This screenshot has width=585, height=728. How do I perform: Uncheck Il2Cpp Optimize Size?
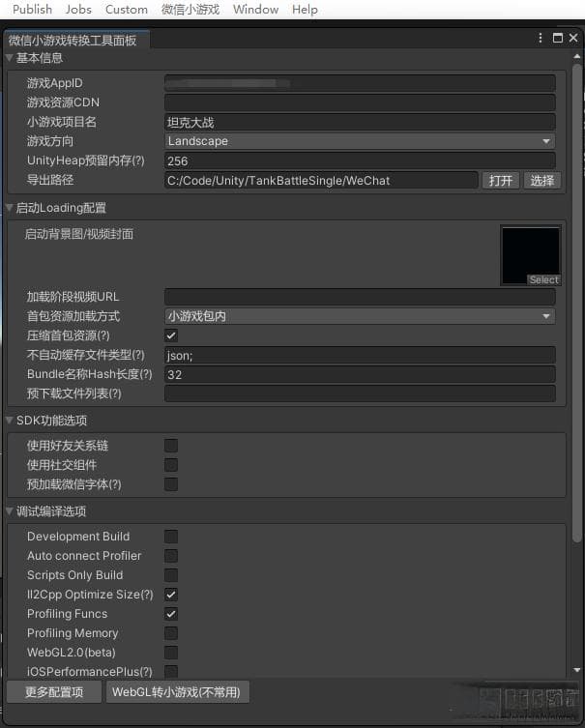[171, 595]
